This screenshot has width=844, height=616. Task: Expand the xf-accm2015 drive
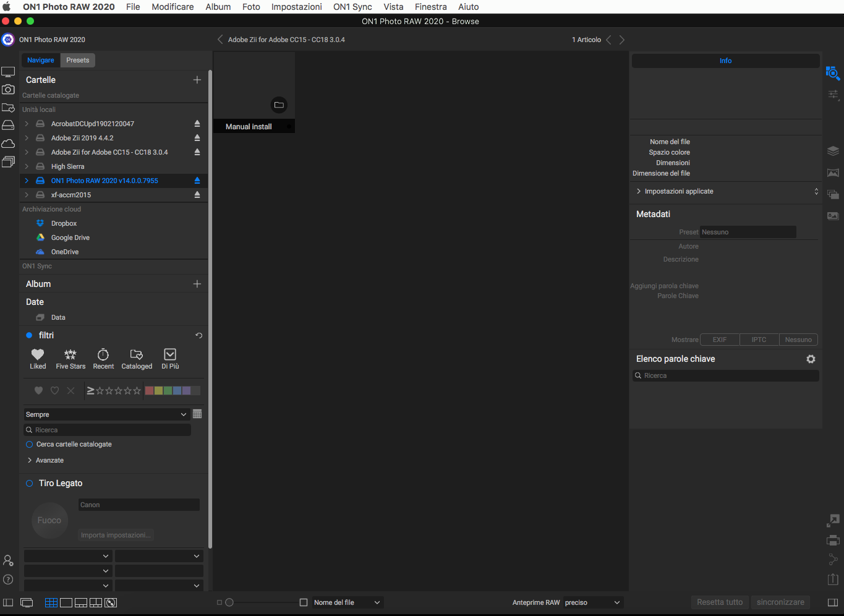[x=27, y=195]
